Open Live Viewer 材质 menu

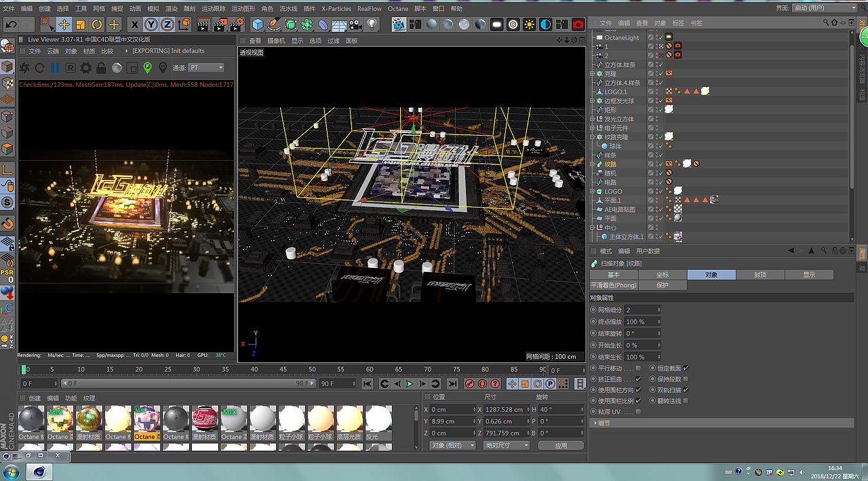click(89, 51)
